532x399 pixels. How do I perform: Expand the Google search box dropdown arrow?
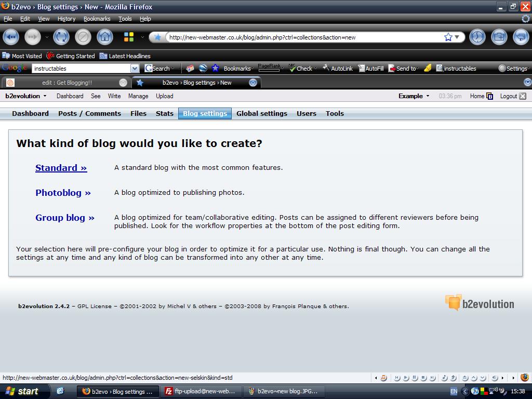click(x=135, y=69)
